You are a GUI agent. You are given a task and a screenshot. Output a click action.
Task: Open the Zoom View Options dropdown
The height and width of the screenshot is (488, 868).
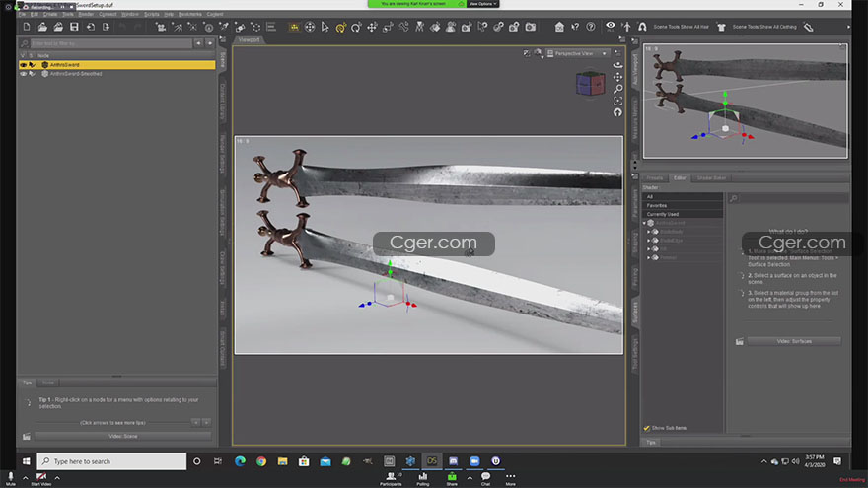click(482, 4)
